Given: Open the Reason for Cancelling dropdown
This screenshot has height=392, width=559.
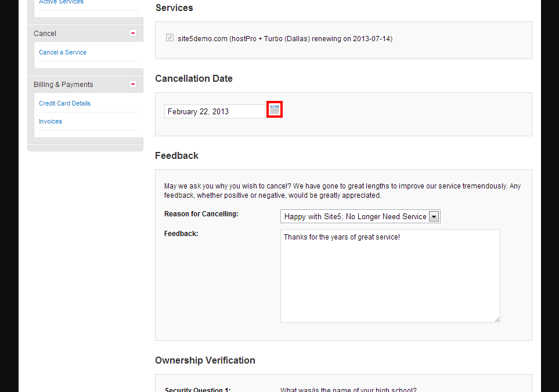Looking at the screenshot, I should (360, 216).
